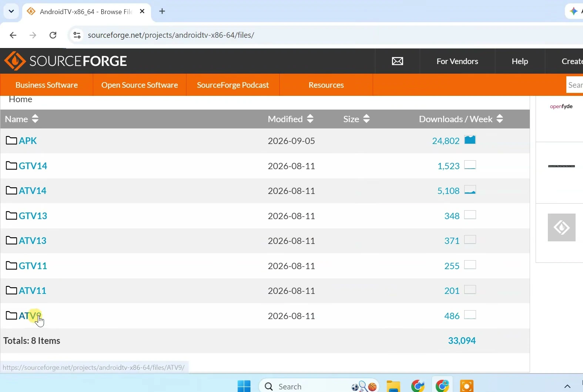Screen dimensions: 583x392
Task: Click the GTV14 folder icon
Action: pos(11,165)
